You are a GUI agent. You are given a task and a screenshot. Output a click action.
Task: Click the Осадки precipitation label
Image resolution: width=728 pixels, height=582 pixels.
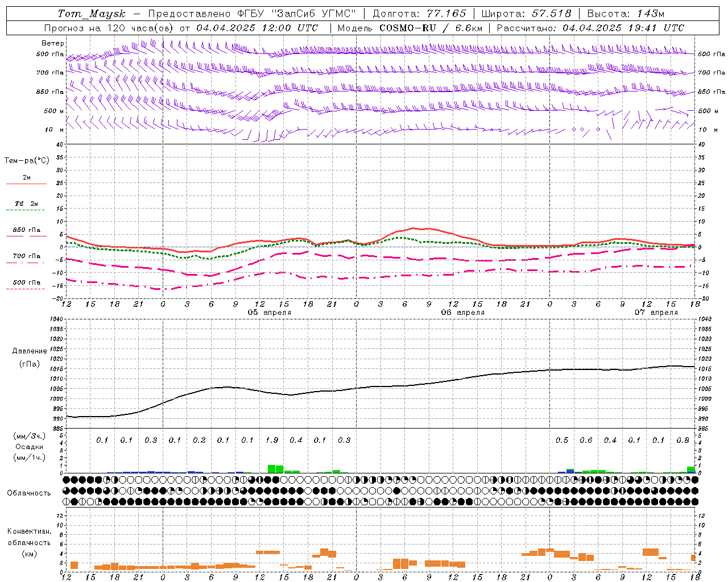(30, 447)
